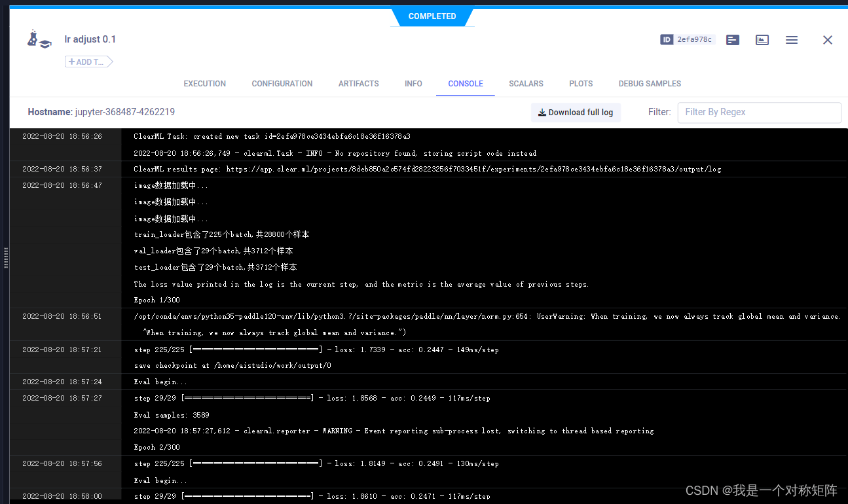Click the 'No repository found' log line
The image size is (848, 504).
pos(335,153)
